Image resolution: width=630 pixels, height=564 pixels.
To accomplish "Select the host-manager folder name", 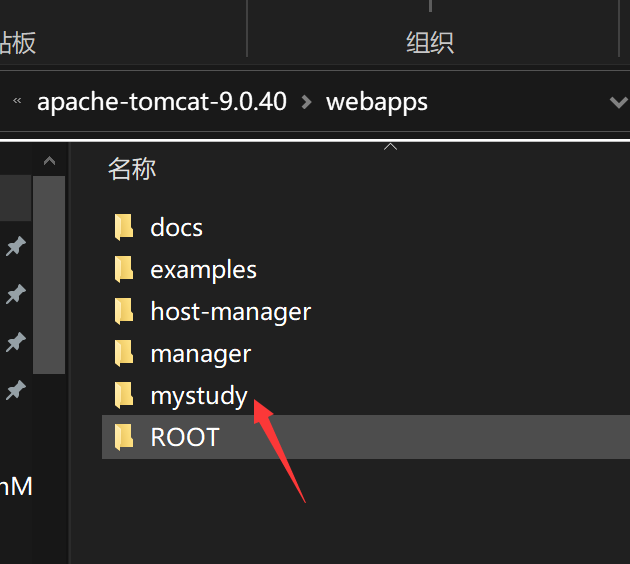I will (230, 312).
